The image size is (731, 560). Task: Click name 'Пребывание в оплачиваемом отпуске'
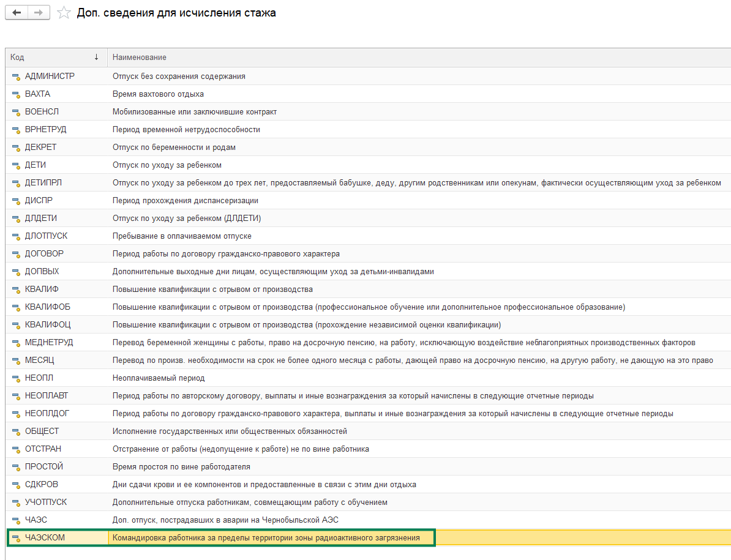pos(182,236)
